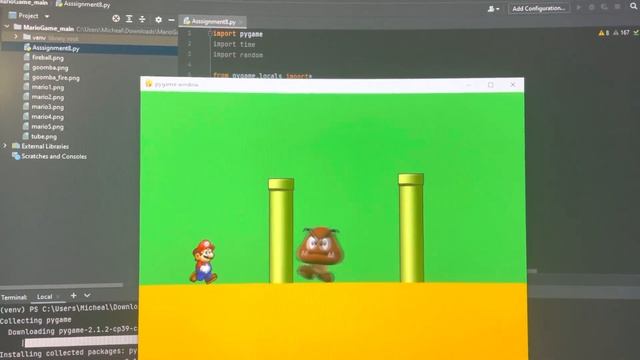Click the External Libraries icon
The image size is (640, 360).
pyautogui.click(x=16, y=146)
